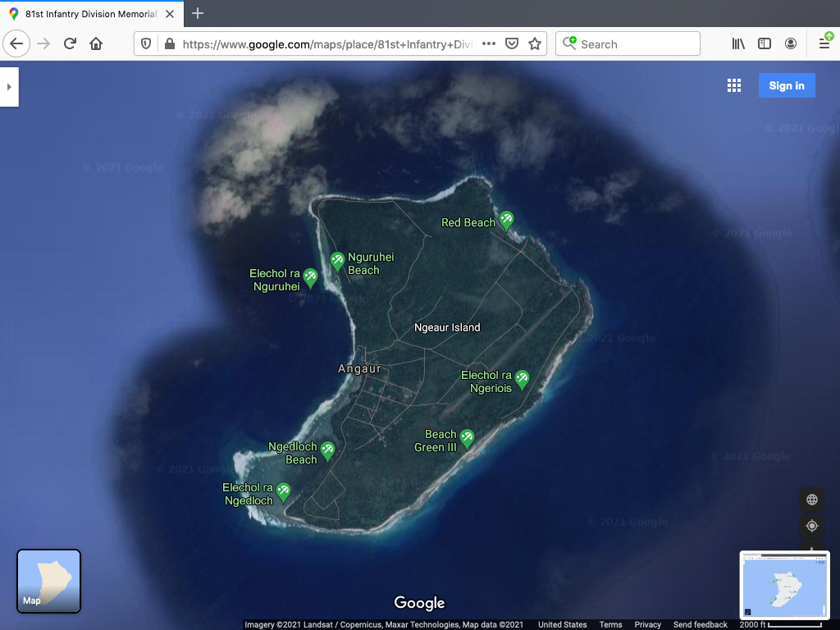The image size is (840, 630).
Task: Open a new browser tab
Action: (198, 13)
